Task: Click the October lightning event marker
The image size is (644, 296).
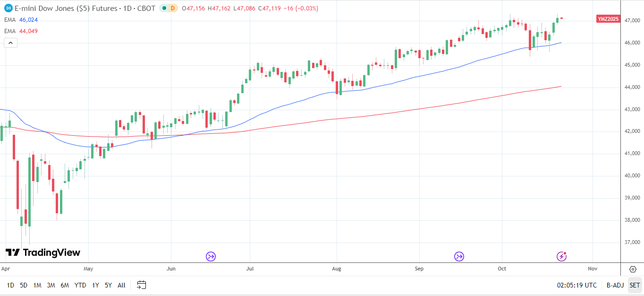Action: [561, 256]
